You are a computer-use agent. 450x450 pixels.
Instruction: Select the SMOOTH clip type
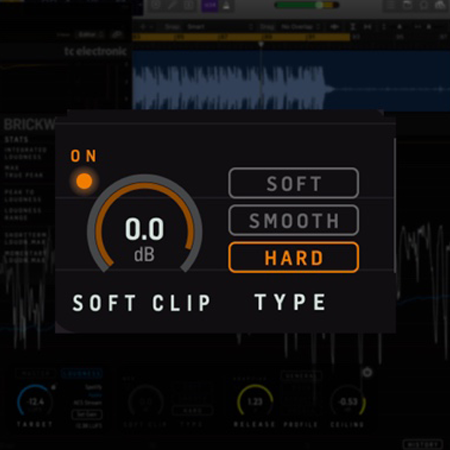(294, 221)
